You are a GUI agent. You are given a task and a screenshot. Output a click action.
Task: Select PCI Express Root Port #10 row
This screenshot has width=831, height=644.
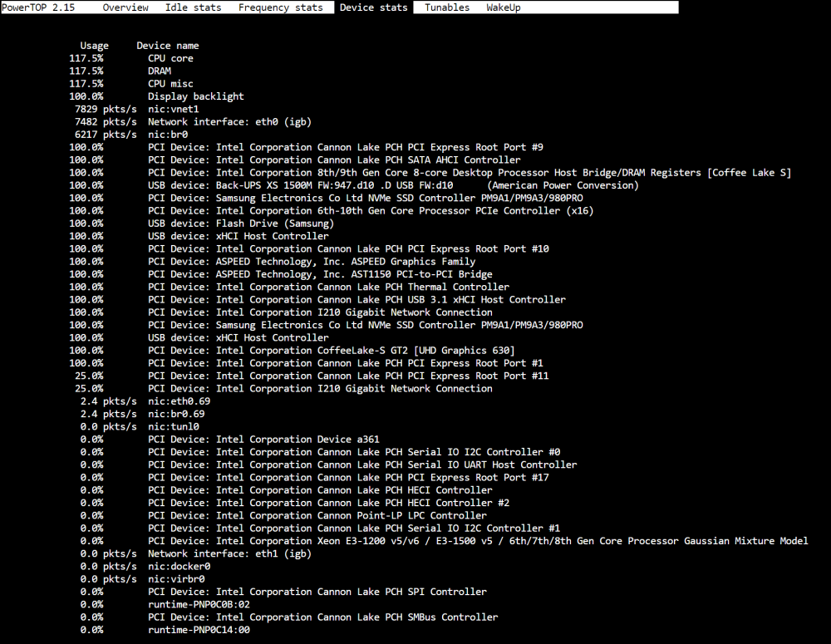tap(309, 249)
